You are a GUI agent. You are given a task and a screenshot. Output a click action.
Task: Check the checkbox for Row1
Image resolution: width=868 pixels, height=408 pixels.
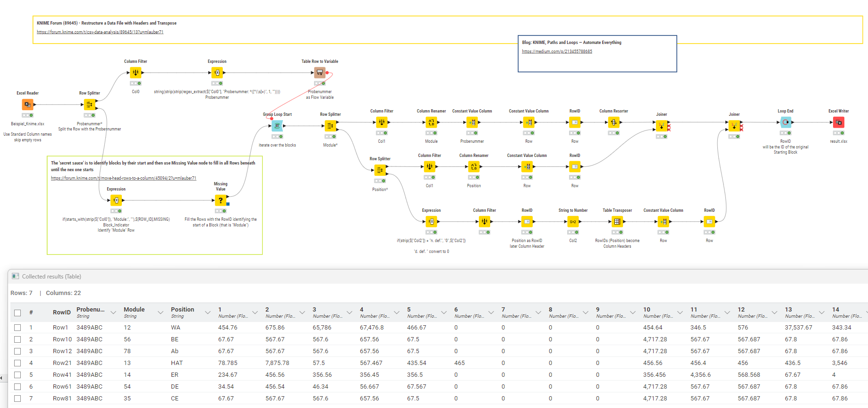(x=17, y=328)
